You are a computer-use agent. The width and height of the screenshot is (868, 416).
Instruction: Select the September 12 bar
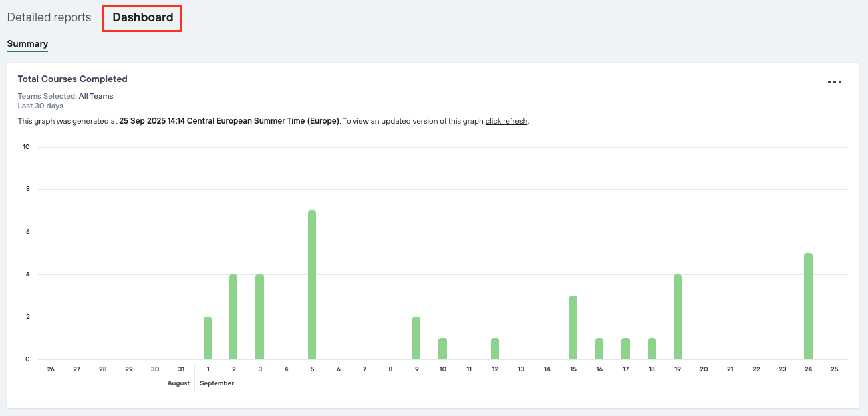click(x=495, y=349)
